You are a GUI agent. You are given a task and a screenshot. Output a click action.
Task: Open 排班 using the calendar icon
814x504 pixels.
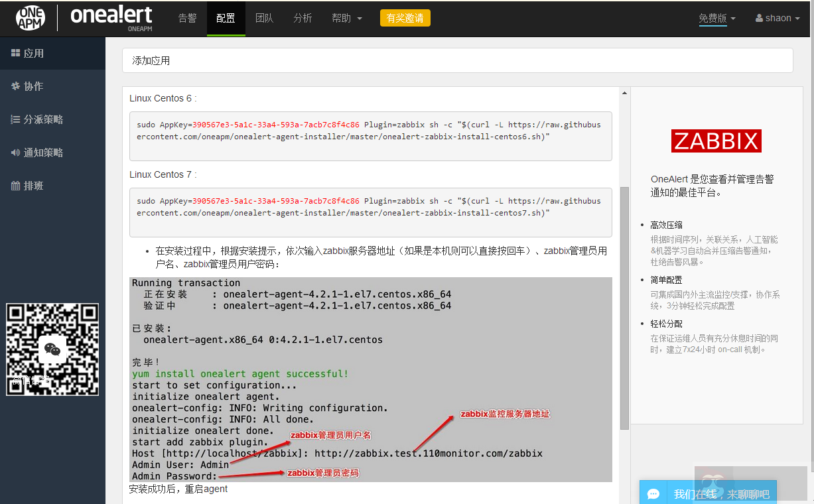coord(17,185)
